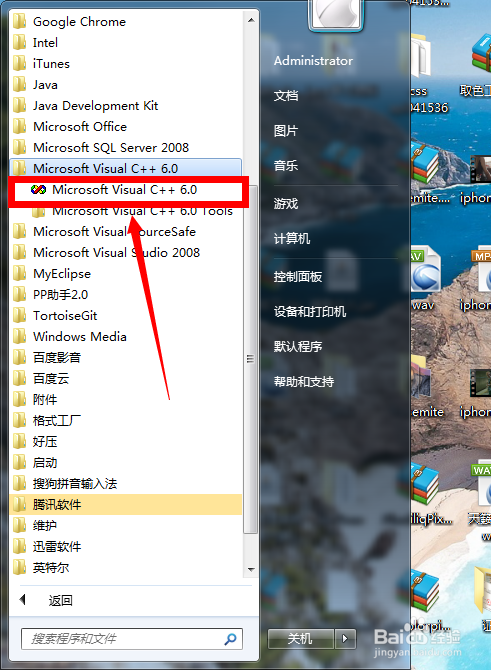The width and height of the screenshot is (491, 670).
Task: Expand Microsoft Office folder
Action: pos(126,126)
